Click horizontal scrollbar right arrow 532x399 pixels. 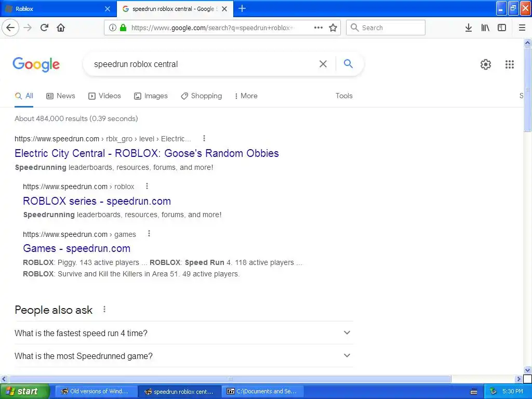(x=518, y=379)
